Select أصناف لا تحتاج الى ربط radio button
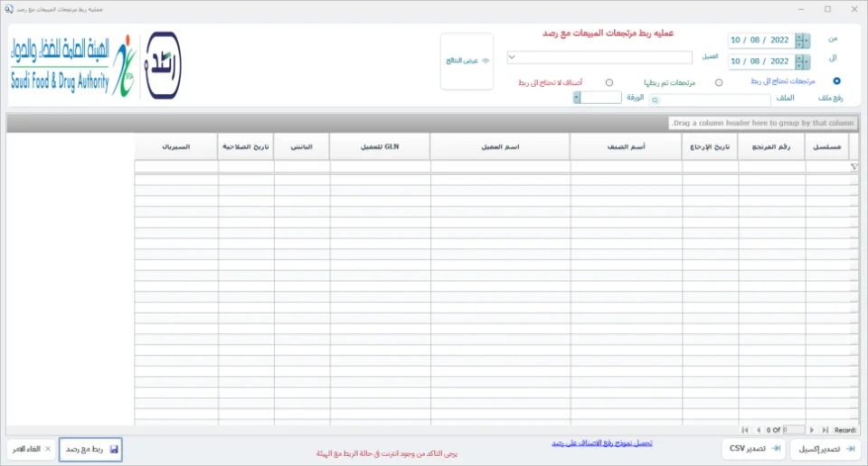Viewport: 868px width, 466px height. point(609,82)
